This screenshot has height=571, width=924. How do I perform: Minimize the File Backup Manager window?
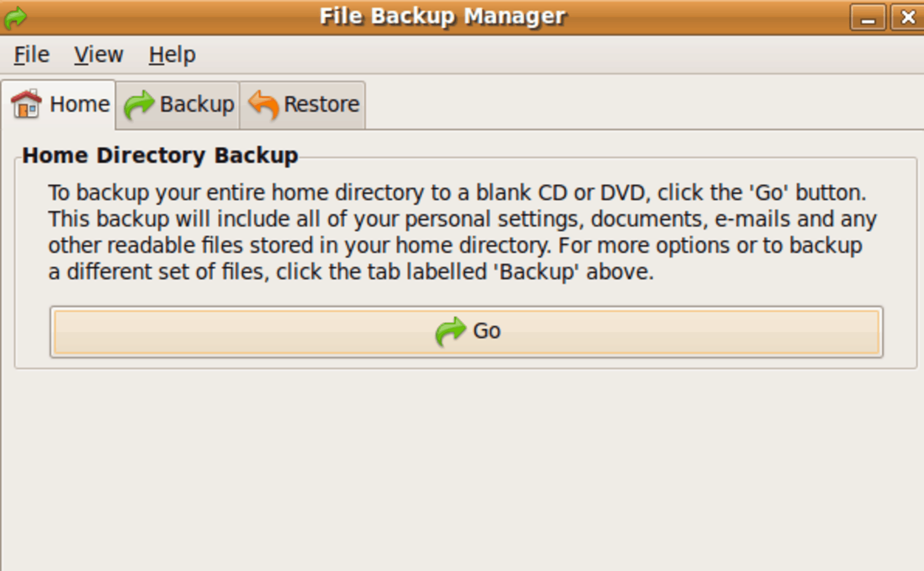tap(868, 18)
